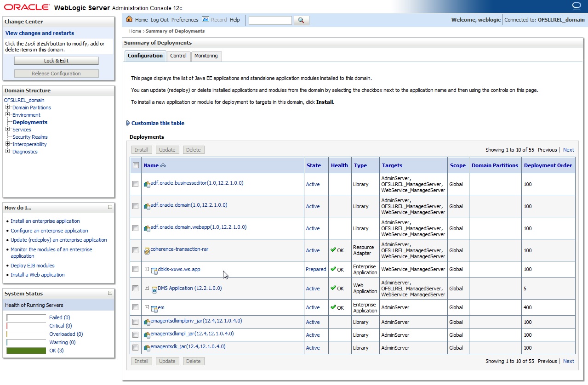This screenshot has height=385, width=588.
Task: Open View changes and restarts link
Action: [40, 33]
